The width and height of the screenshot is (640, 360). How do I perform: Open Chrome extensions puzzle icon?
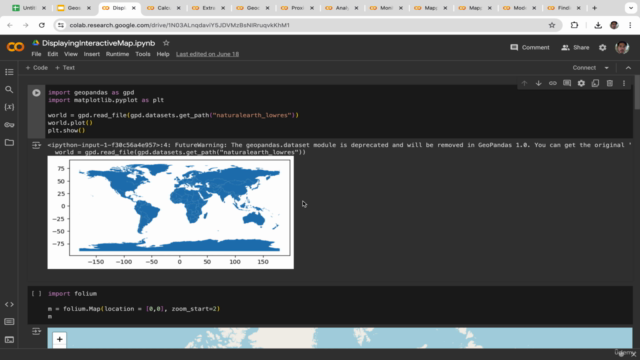pos(574,25)
